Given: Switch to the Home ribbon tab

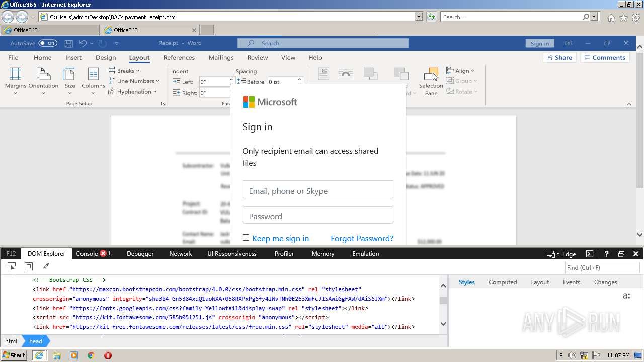Looking at the screenshot, I should 43,57.
